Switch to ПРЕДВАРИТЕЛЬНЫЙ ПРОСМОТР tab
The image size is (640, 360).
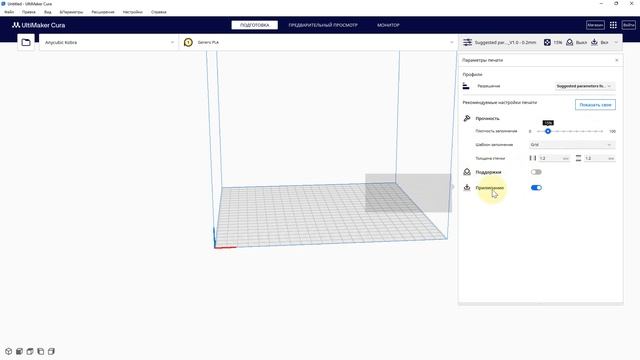click(323, 25)
